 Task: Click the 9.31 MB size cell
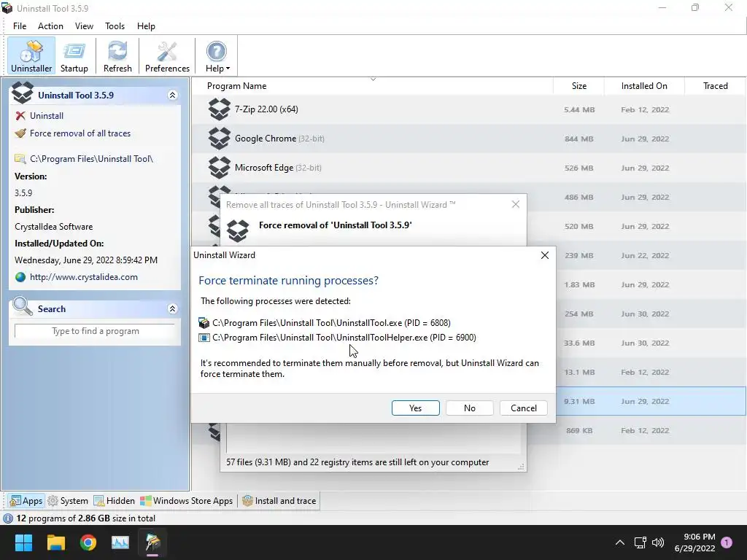coord(578,402)
